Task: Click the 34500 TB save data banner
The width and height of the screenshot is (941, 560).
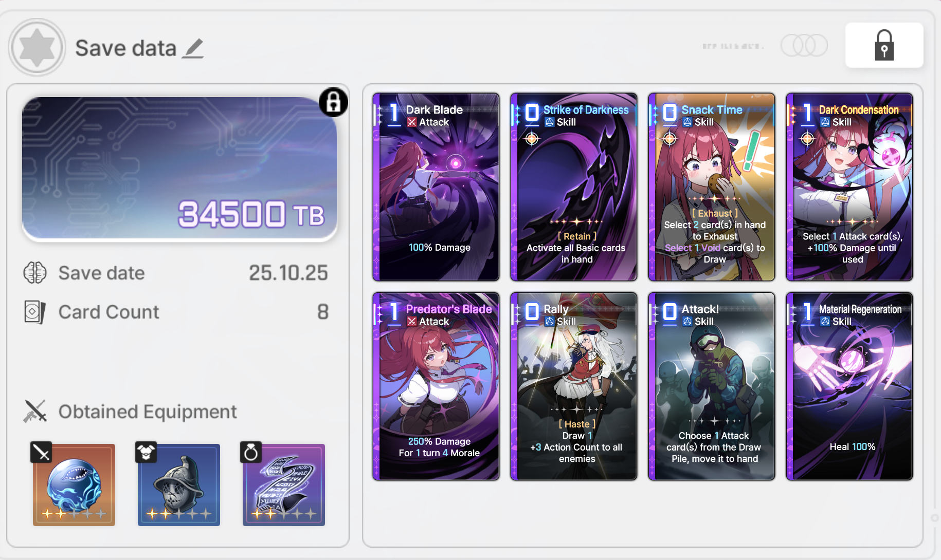Action: tap(179, 168)
